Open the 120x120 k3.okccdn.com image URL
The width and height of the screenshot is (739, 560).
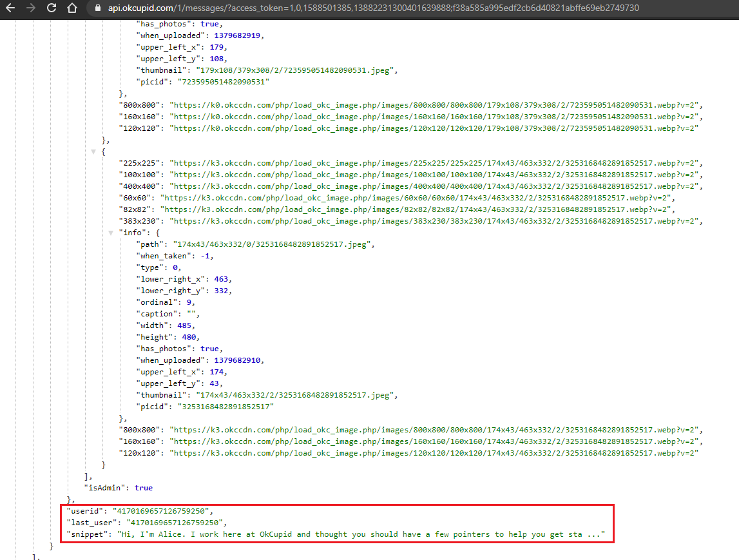pyautogui.click(x=434, y=453)
